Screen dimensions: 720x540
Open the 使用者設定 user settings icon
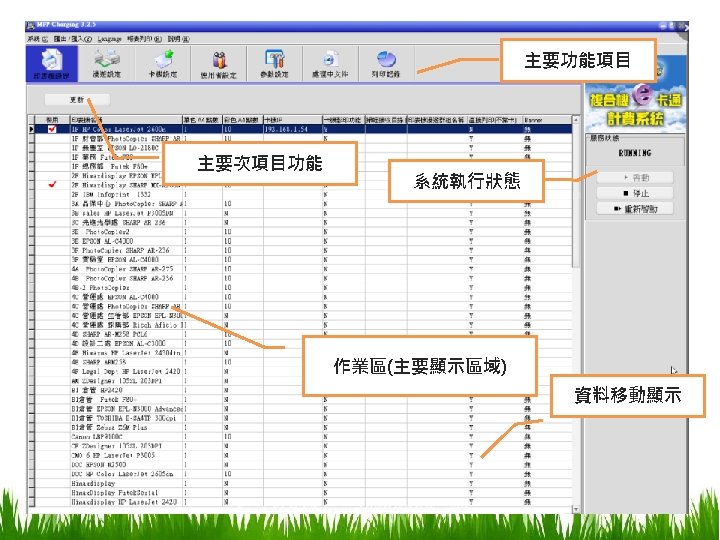click(219, 64)
